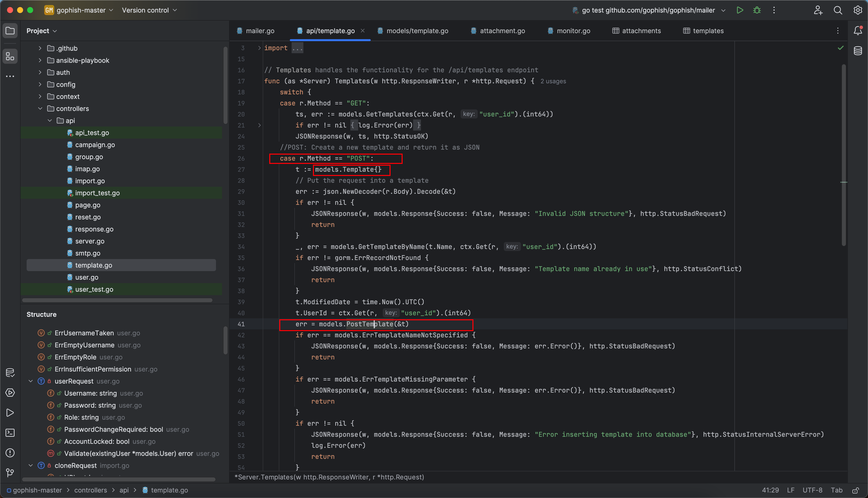Close the api/template.go tab
868x498 pixels.
363,31
